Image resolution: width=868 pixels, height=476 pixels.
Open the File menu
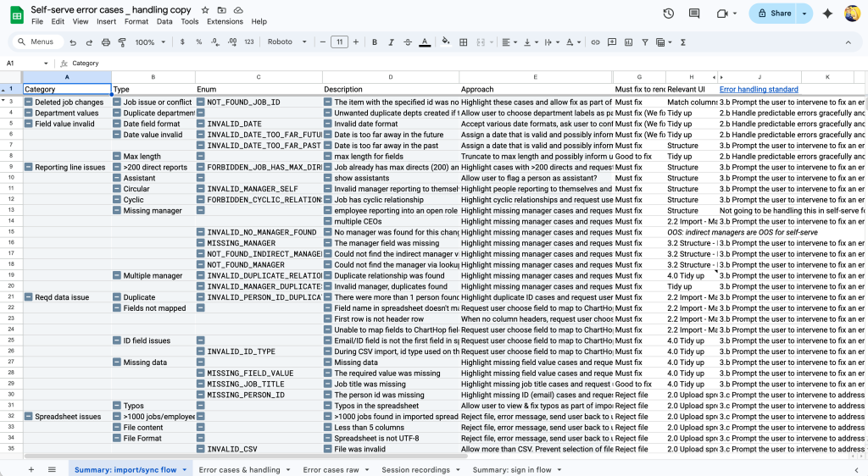click(37, 21)
